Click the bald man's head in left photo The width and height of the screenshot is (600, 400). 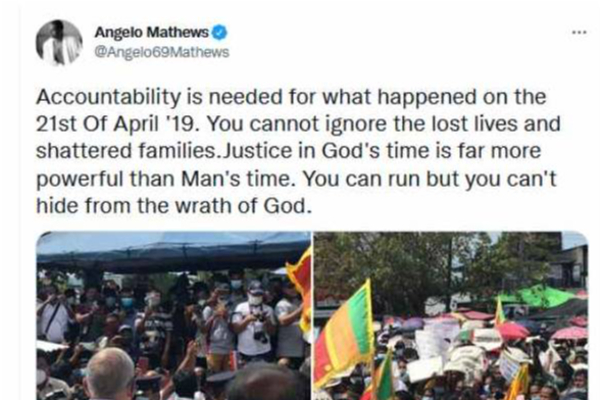click(x=110, y=373)
